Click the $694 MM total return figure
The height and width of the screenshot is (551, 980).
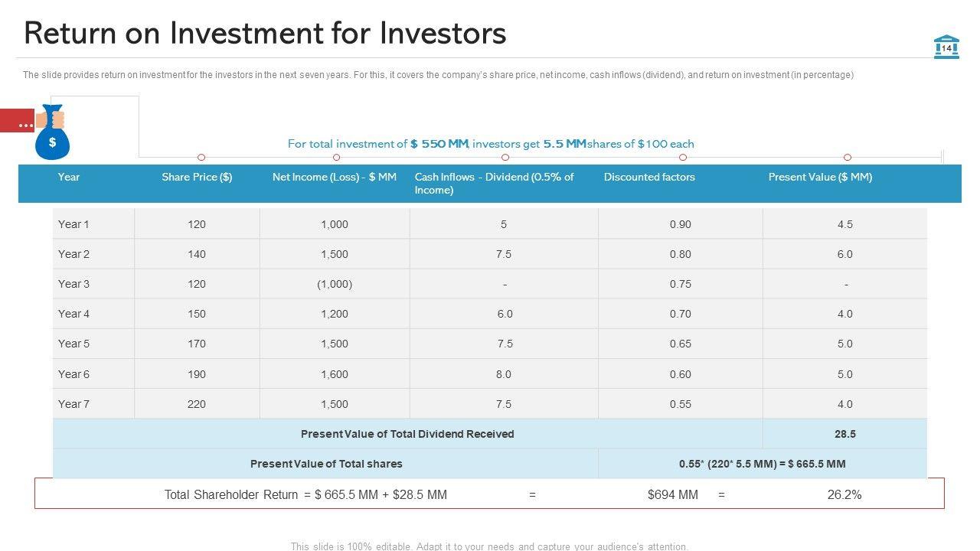point(673,494)
